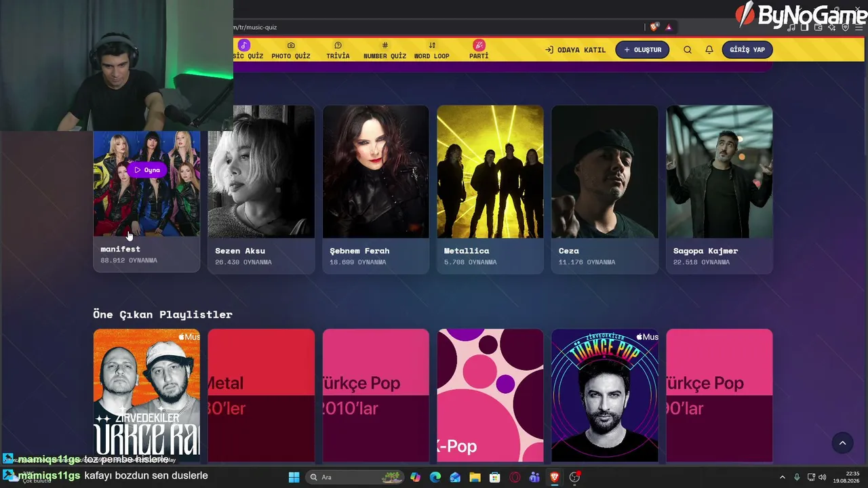Switch to the Number Quiz tab
868x488 pixels.
coord(384,50)
